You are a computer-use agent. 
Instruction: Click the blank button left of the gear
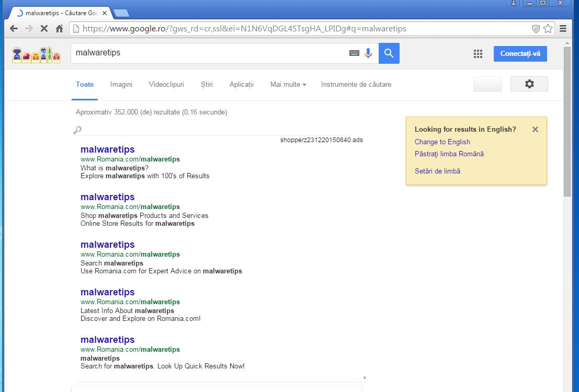tap(487, 84)
